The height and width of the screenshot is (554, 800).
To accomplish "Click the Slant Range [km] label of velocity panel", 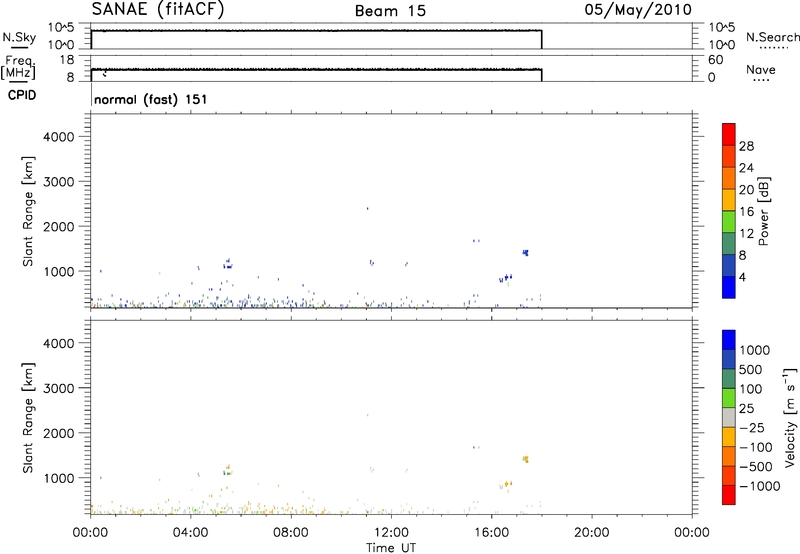I will click(28, 418).
